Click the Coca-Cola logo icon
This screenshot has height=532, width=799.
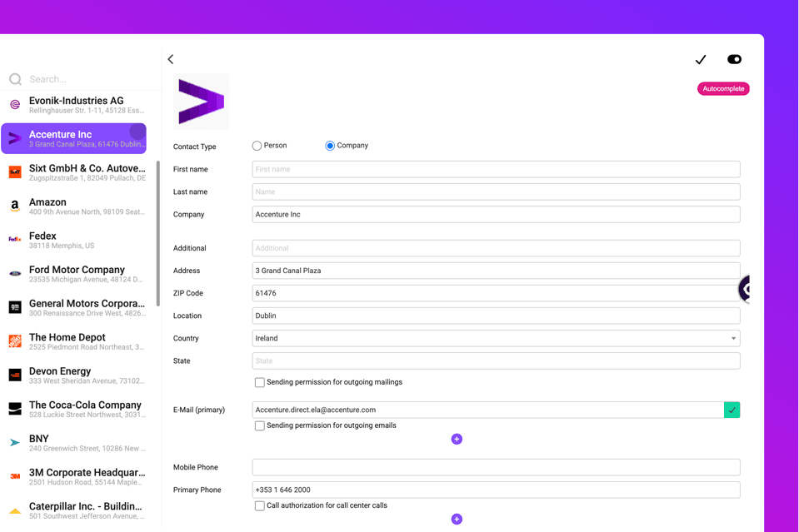15,408
